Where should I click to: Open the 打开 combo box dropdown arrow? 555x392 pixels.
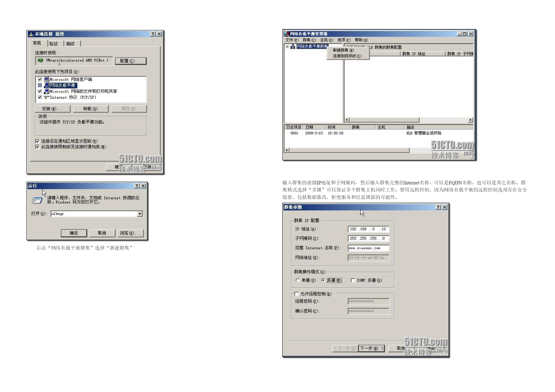point(140,214)
